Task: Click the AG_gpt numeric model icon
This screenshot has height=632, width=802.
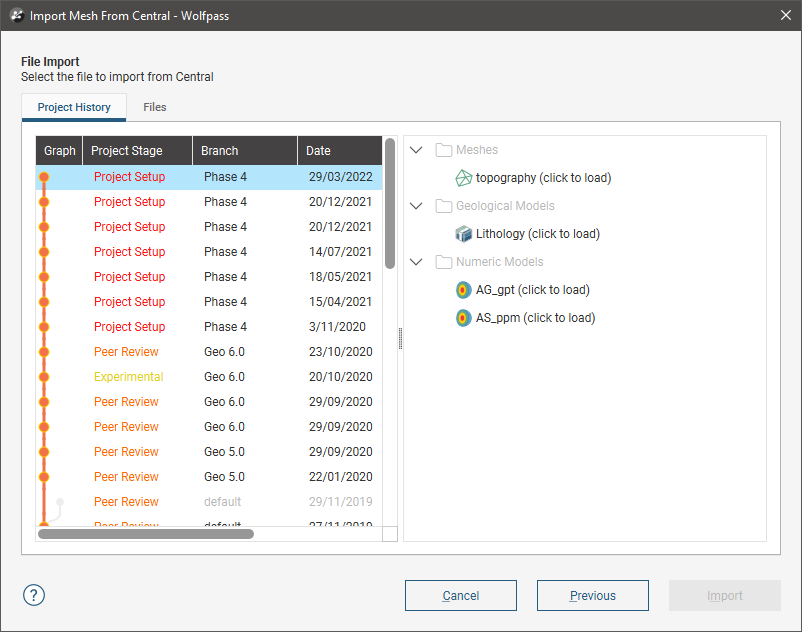Action: 464,290
